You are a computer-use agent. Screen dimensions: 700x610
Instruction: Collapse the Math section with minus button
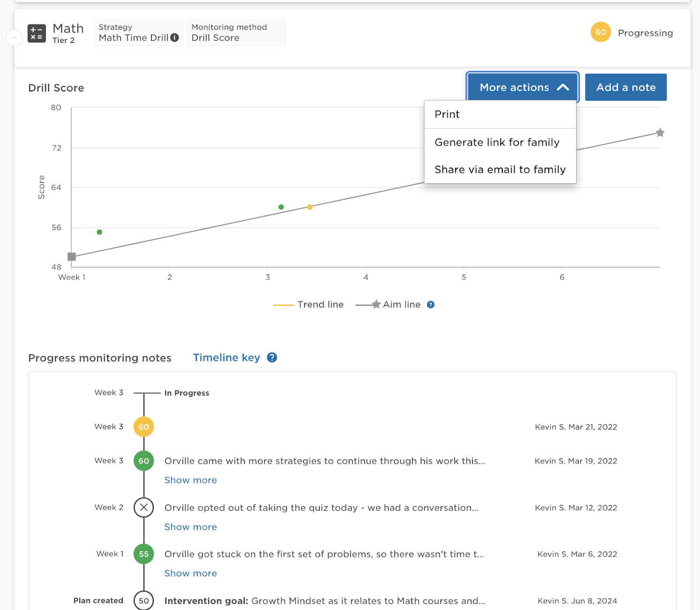point(14,38)
